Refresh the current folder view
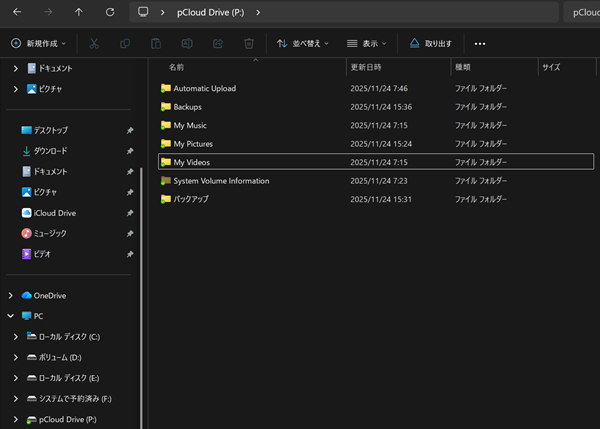 pos(109,13)
